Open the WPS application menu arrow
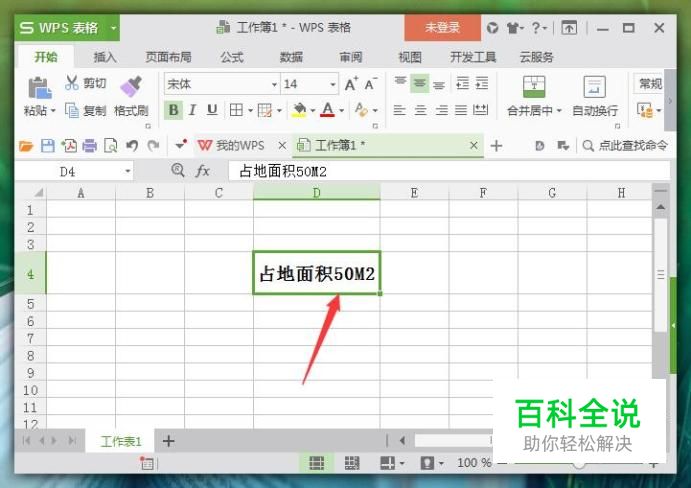Viewport: 691px width, 488px height. 113,28
